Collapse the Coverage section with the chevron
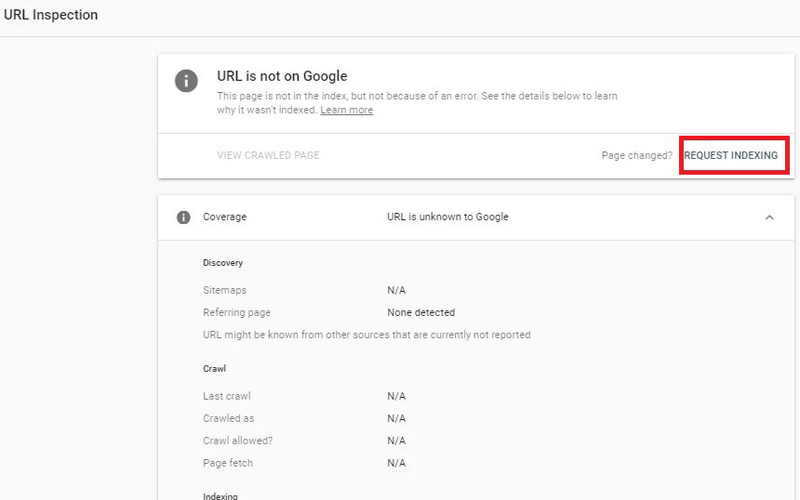The image size is (800, 500). (769, 217)
